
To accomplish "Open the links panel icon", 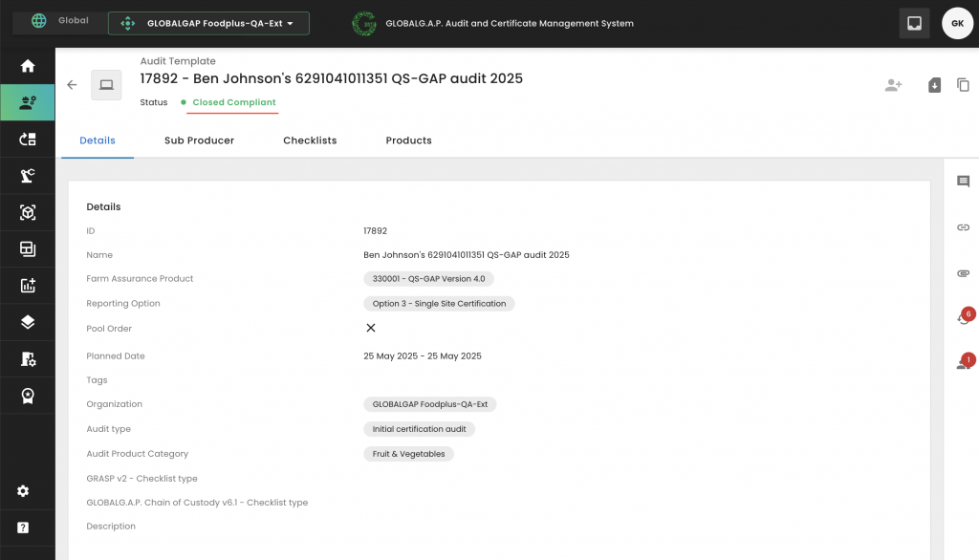I will tap(963, 227).
